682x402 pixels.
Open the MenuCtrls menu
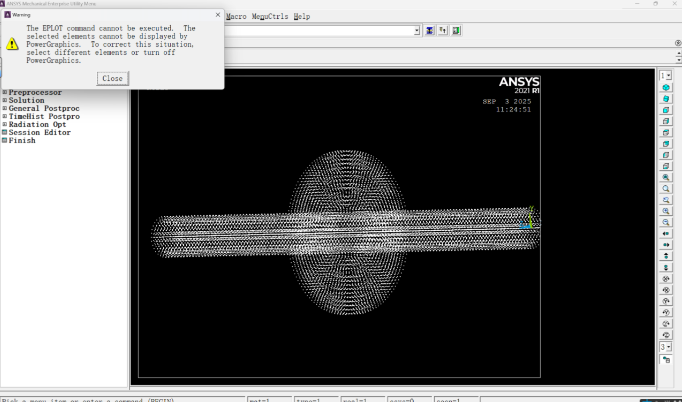[x=270, y=17]
